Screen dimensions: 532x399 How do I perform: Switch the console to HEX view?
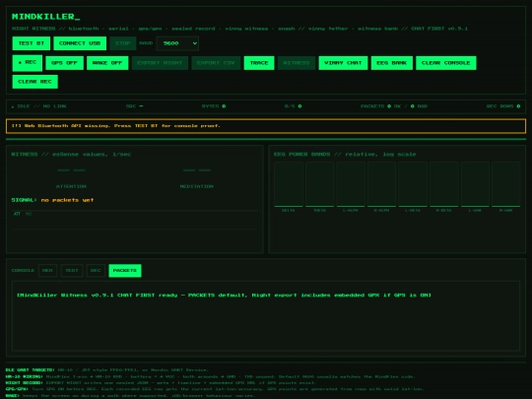(x=47, y=270)
